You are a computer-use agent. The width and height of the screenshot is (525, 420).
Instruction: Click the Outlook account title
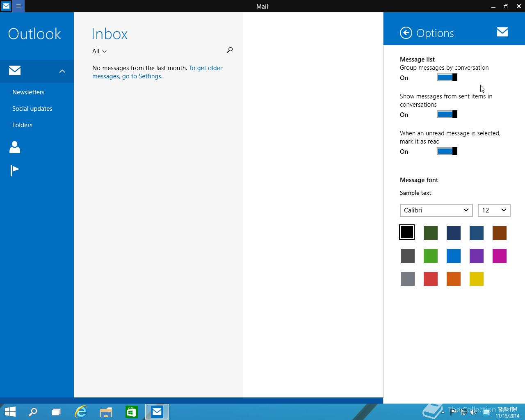pyautogui.click(x=34, y=34)
